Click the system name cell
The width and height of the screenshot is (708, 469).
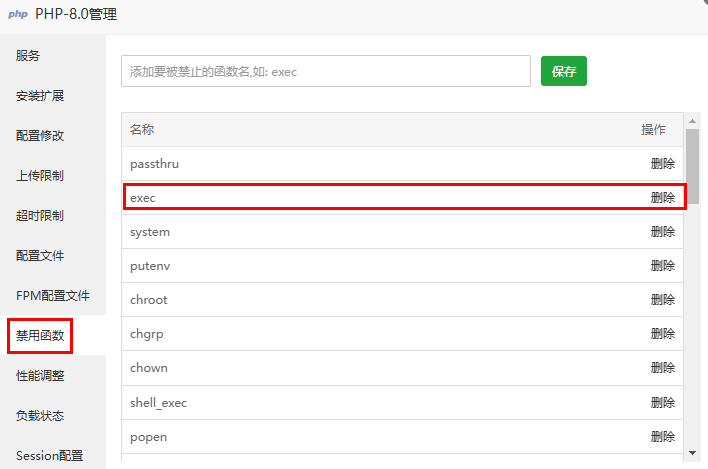pos(150,232)
